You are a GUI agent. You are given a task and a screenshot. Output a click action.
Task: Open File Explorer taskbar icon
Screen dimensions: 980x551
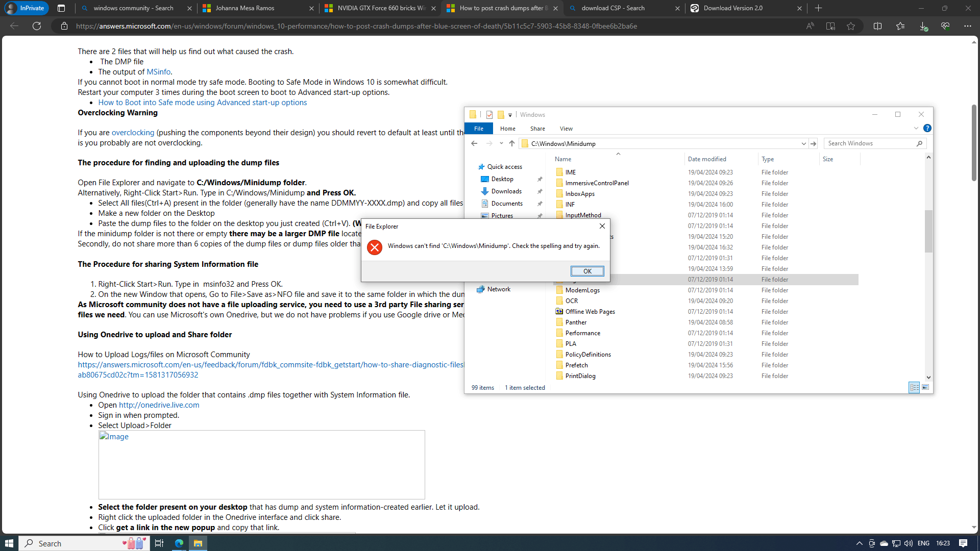tap(198, 543)
